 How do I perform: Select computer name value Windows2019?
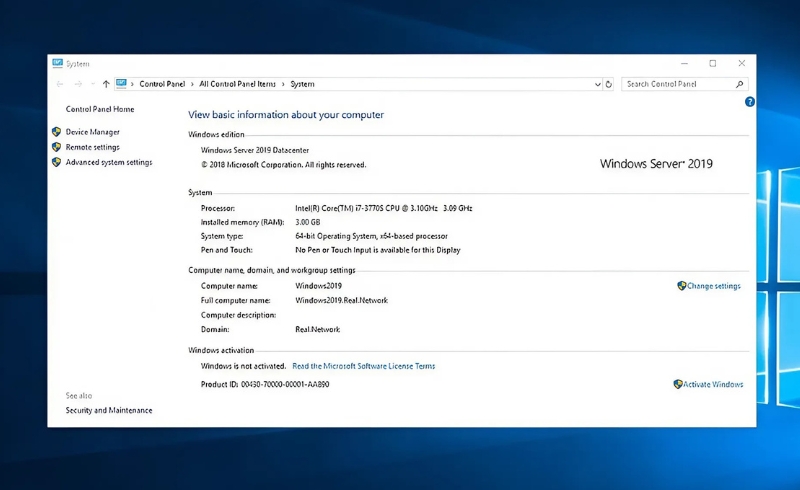click(x=318, y=286)
